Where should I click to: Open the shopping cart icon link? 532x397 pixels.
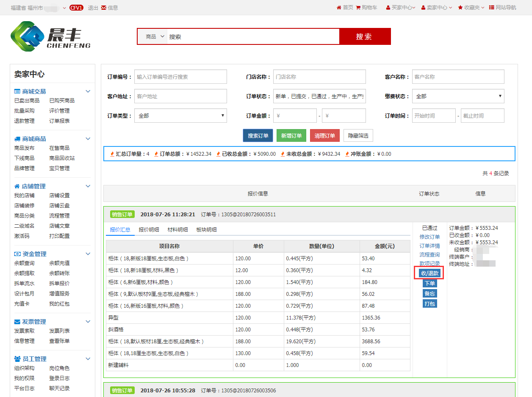[x=358, y=8]
